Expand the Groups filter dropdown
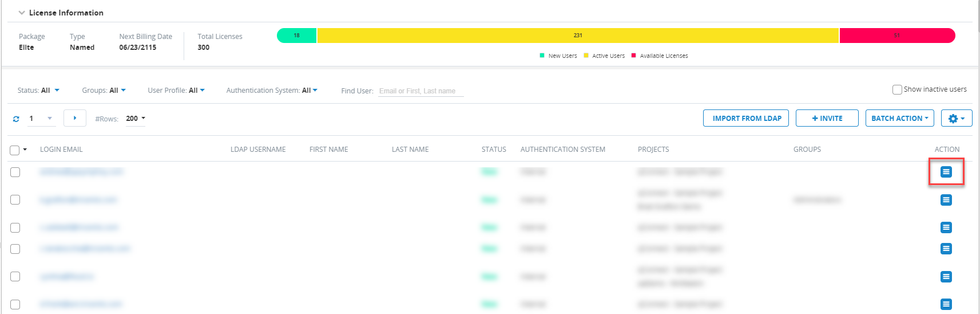980x314 pixels. click(x=104, y=91)
